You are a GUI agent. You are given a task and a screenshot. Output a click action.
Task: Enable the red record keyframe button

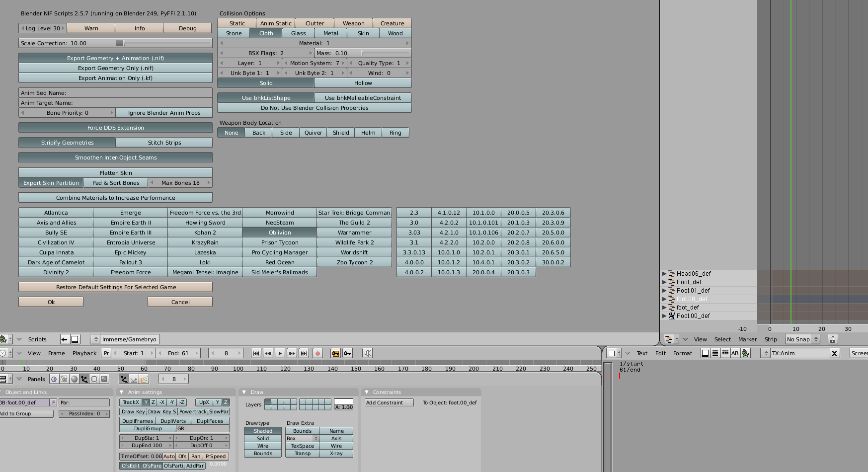[x=317, y=353]
